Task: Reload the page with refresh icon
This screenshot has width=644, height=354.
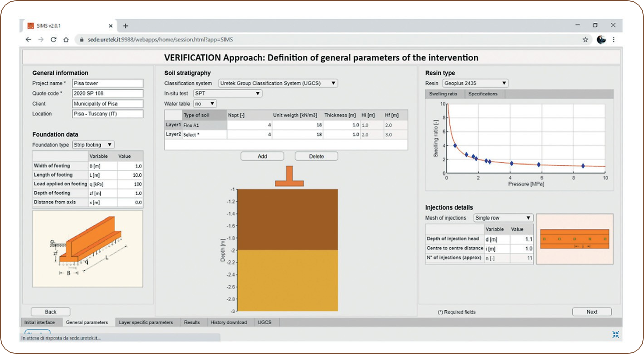Action: tap(53, 40)
